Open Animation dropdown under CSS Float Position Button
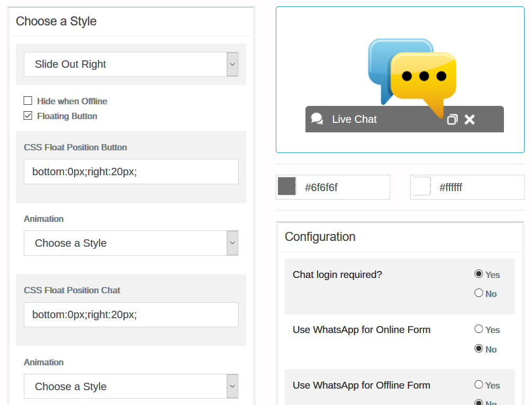 click(131, 243)
